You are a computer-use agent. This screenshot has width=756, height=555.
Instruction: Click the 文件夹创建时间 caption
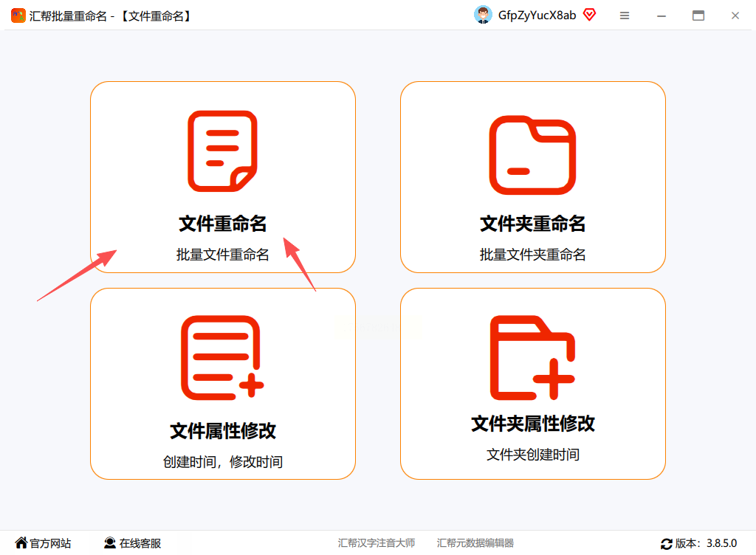click(532, 455)
